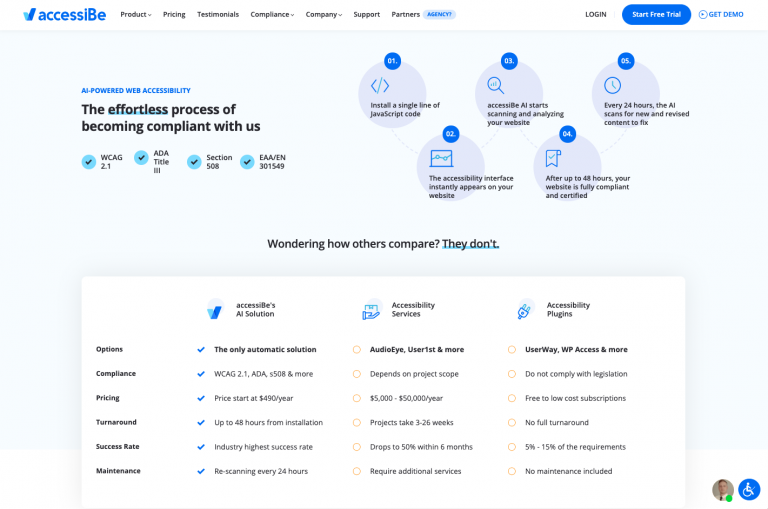Click the step 05 number badge
Image resolution: width=768 pixels, height=509 pixels.
click(625, 61)
